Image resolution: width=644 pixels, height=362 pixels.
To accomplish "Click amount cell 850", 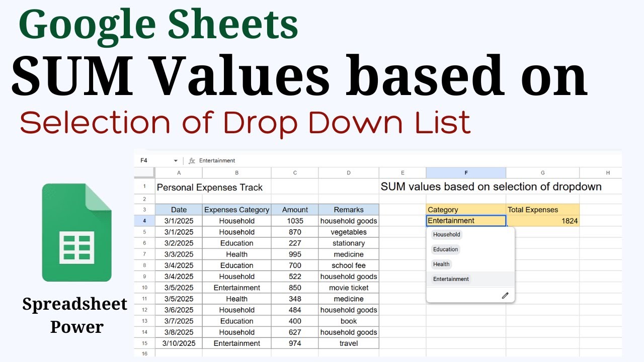I will click(x=295, y=288).
